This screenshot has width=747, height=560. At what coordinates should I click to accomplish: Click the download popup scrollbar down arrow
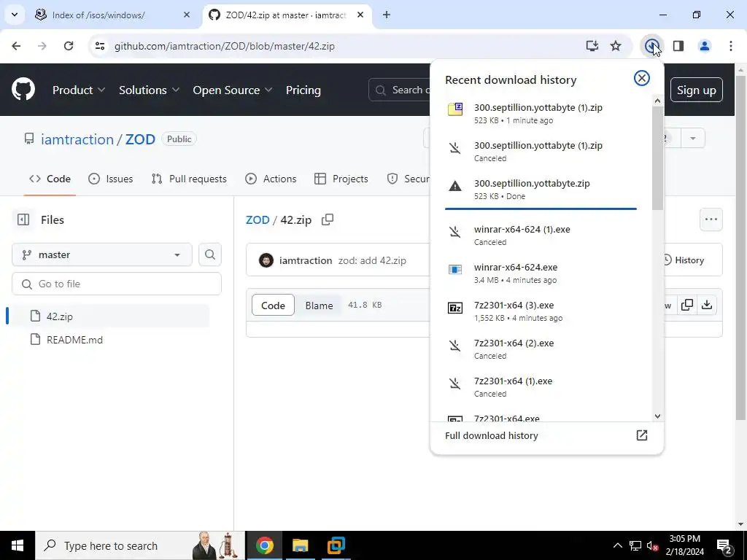tap(657, 416)
